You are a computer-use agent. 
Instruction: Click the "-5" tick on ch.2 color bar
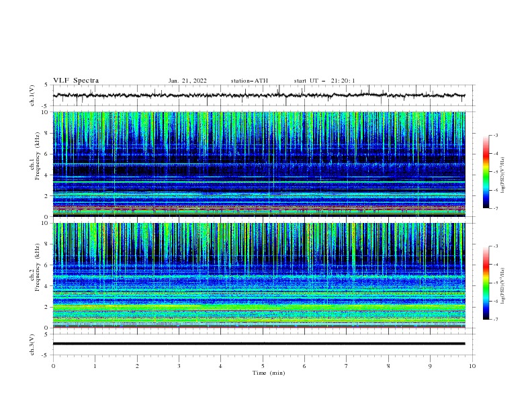click(495, 283)
